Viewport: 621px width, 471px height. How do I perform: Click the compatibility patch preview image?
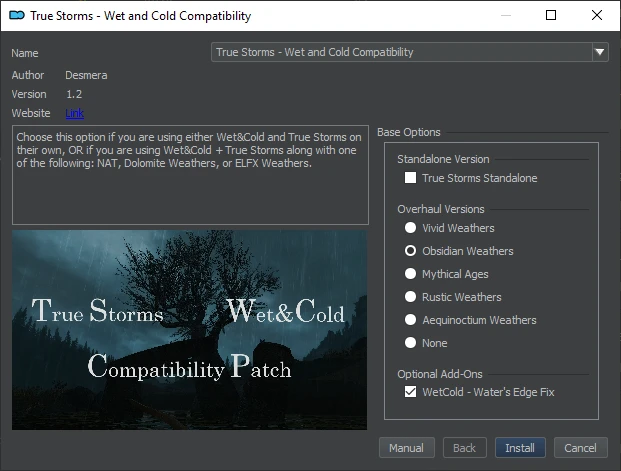189,330
